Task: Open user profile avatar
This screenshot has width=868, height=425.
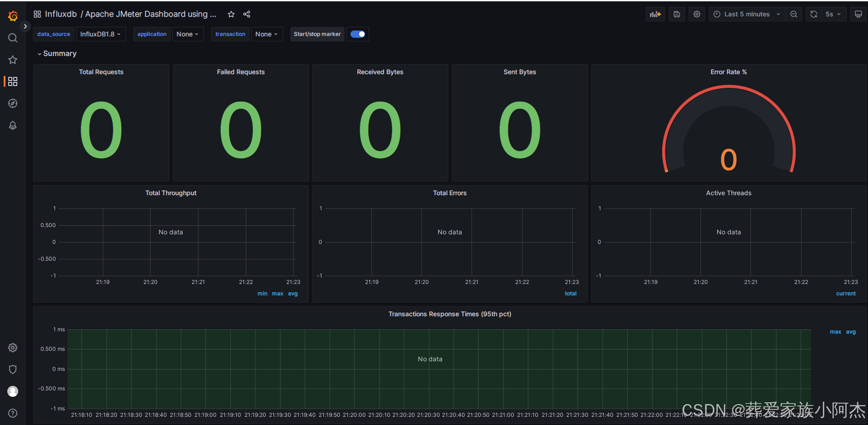Action: coord(13,391)
